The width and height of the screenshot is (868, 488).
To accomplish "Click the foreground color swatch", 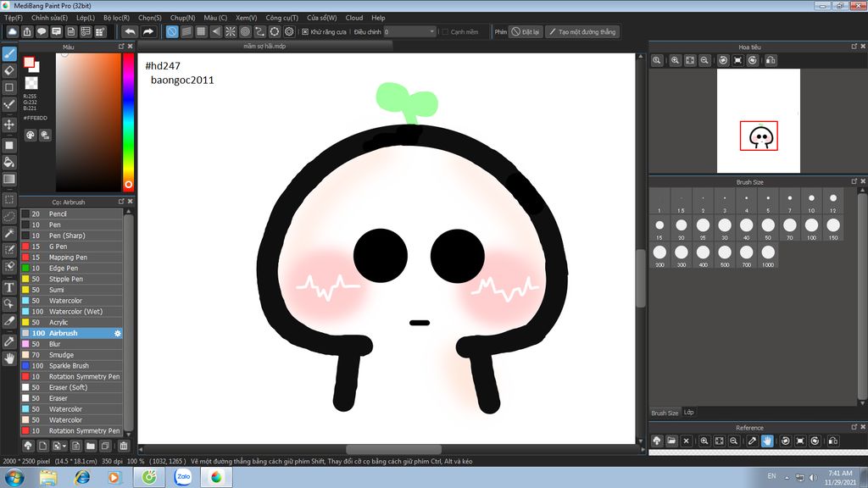I will pos(29,63).
